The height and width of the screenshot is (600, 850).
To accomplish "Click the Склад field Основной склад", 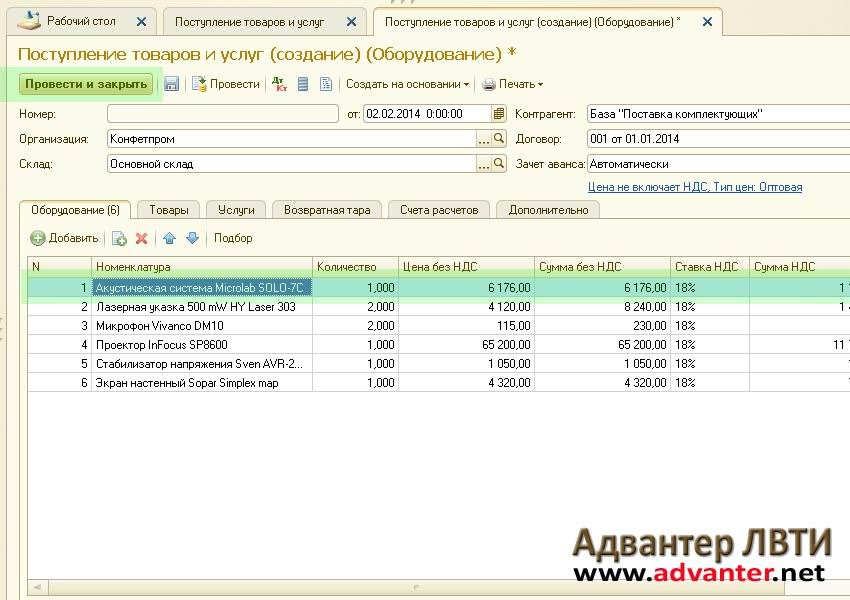I will 292,164.
